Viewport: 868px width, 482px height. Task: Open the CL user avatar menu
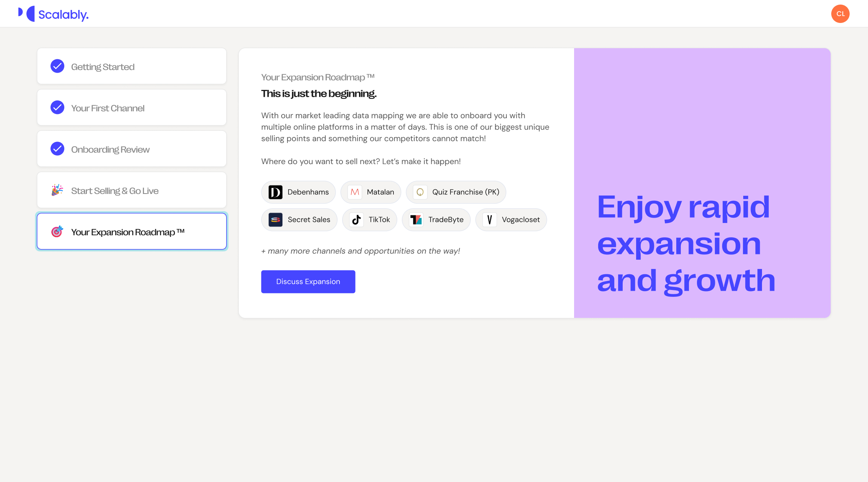pos(840,14)
